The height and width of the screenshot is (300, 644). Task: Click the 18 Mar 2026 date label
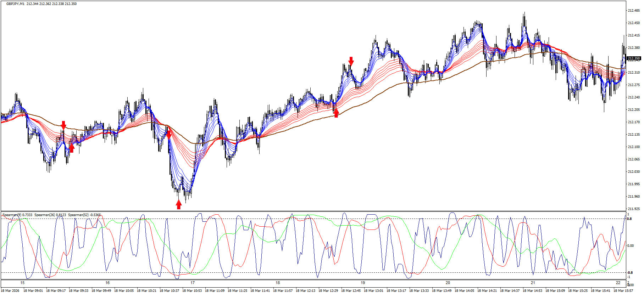(x=10, y=291)
